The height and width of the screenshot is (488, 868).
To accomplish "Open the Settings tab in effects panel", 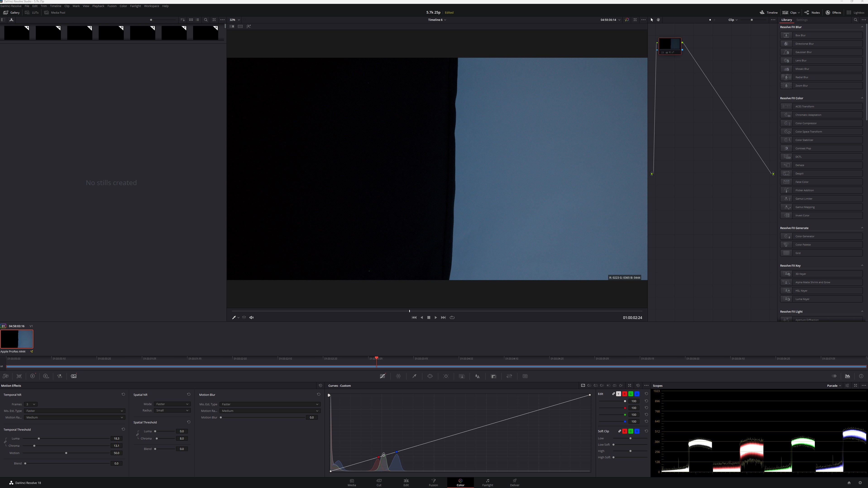I will (x=802, y=19).
